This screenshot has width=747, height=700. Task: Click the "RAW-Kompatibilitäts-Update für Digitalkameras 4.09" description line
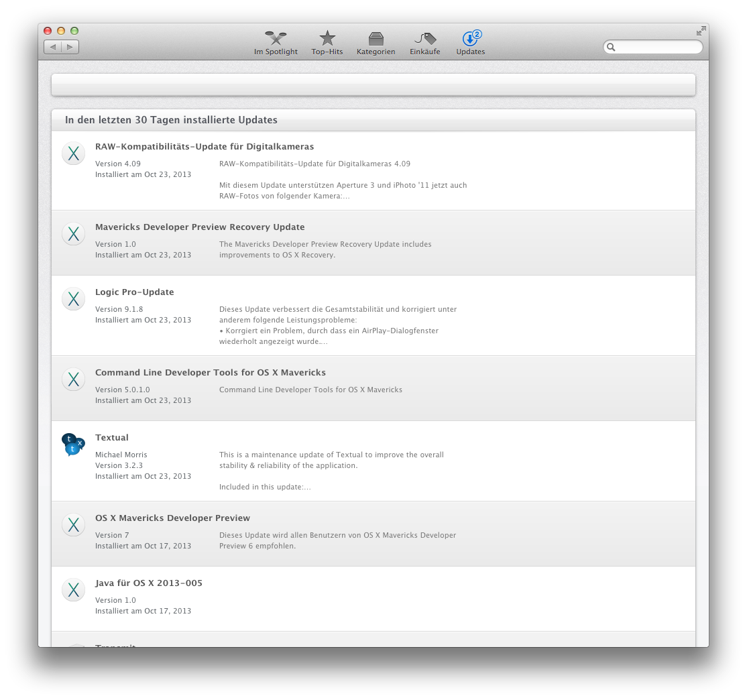[314, 164]
